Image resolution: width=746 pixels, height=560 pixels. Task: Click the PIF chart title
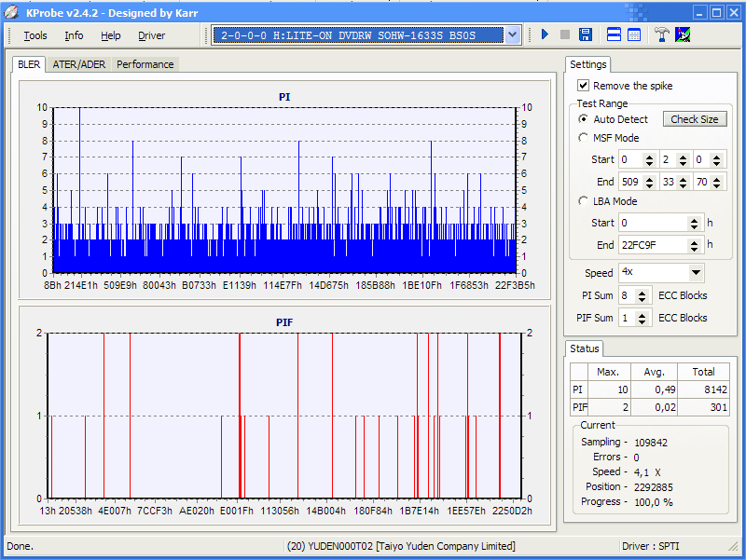(x=284, y=322)
